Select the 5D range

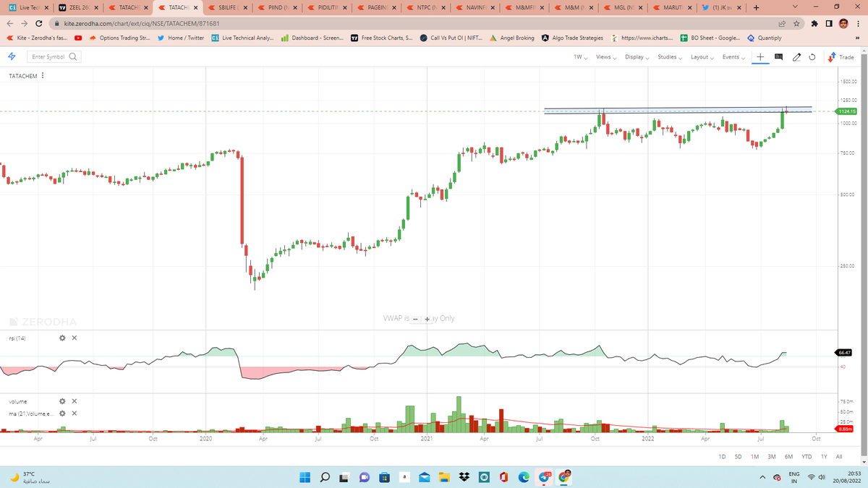tap(739, 457)
